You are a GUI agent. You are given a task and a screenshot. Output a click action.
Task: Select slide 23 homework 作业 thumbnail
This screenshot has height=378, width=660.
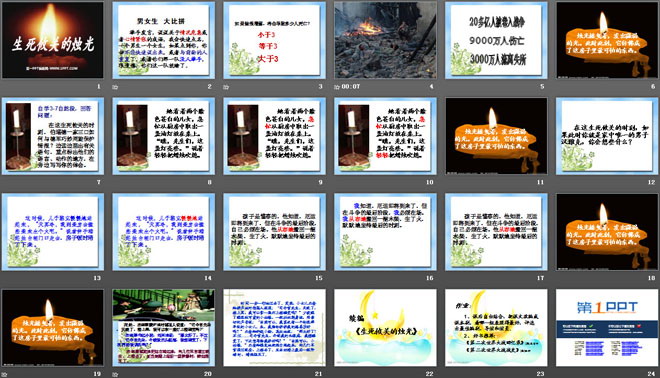(x=496, y=327)
